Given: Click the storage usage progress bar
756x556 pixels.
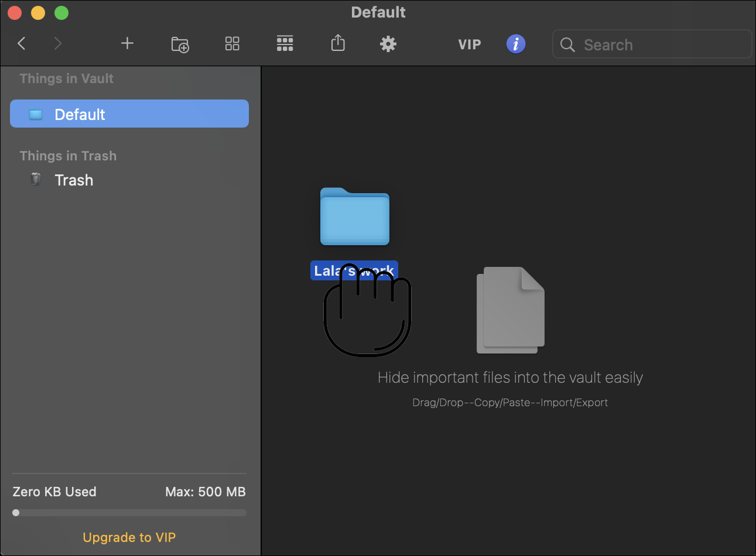Looking at the screenshot, I should click(129, 513).
